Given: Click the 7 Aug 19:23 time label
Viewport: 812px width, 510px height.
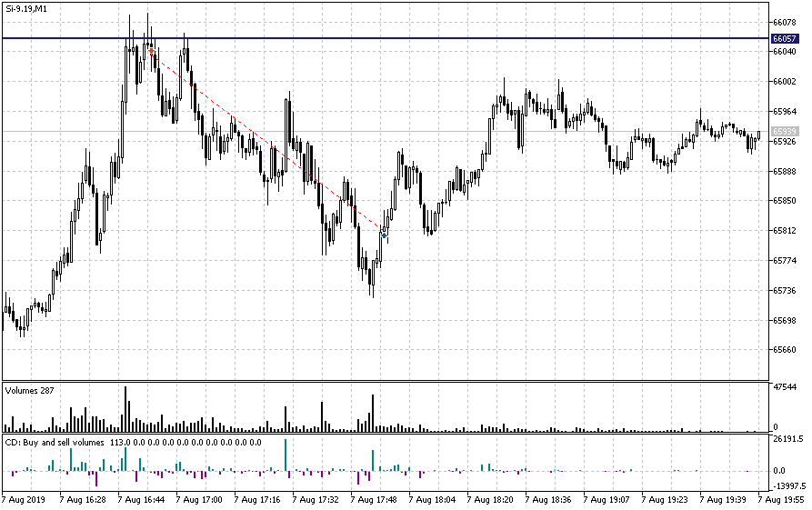Looking at the screenshot, I should click(x=665, y=500).
